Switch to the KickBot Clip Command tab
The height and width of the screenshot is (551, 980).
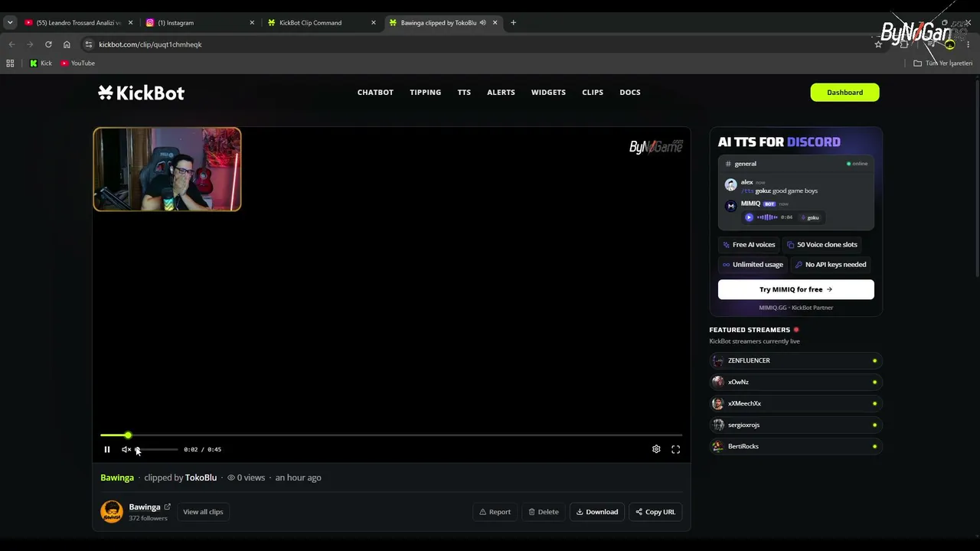322,23
